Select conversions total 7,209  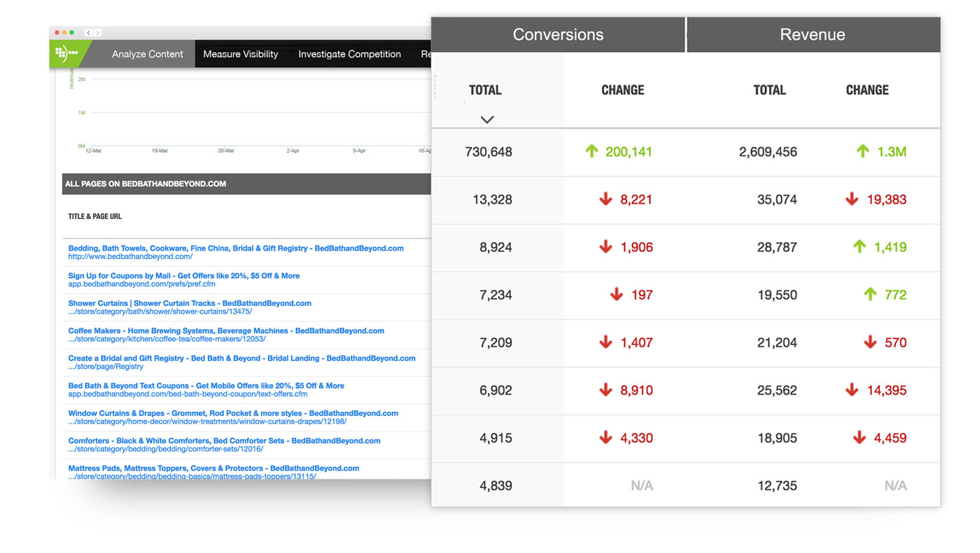[496, 342]
